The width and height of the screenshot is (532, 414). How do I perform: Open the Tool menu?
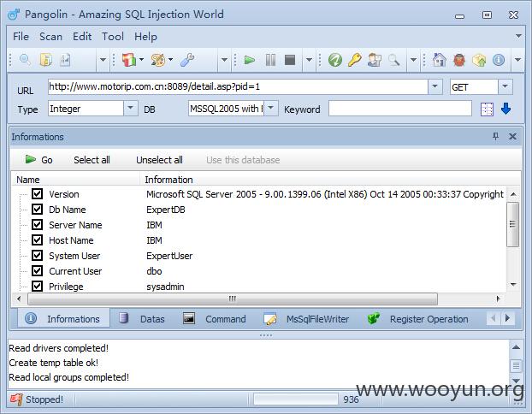(x=113, y=36)
